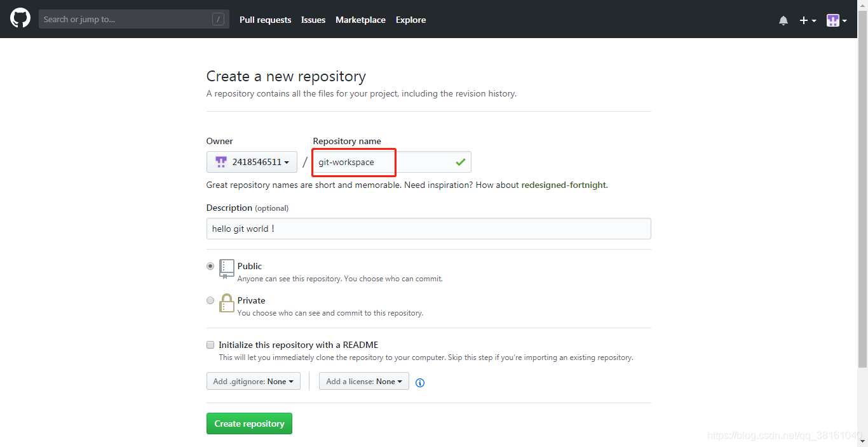Select the Public radio button

click(210, 267)
